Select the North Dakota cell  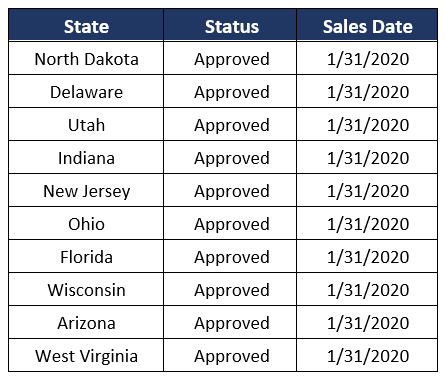pos(86,58)
